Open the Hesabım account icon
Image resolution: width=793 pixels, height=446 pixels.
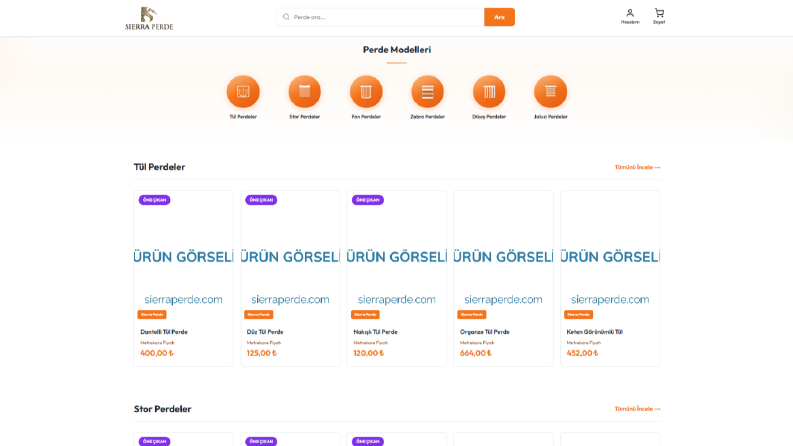[x=630, y=16]
